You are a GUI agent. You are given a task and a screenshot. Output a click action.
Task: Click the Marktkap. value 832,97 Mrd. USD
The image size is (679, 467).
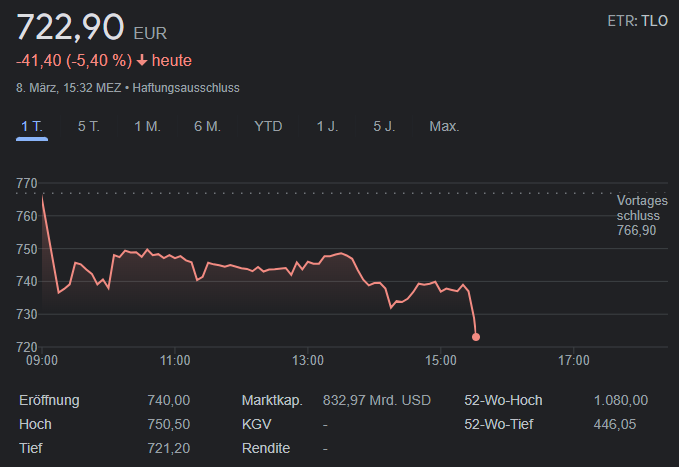377,400
